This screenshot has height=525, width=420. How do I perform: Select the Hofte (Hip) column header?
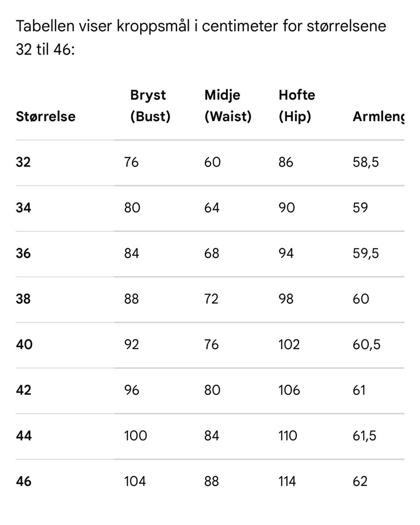(x=297, y=105)
